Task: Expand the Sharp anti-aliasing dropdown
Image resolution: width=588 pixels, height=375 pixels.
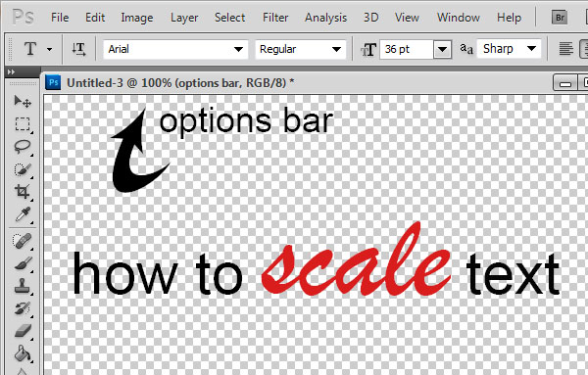Action: pyautogui.click(x=509, y=49)
